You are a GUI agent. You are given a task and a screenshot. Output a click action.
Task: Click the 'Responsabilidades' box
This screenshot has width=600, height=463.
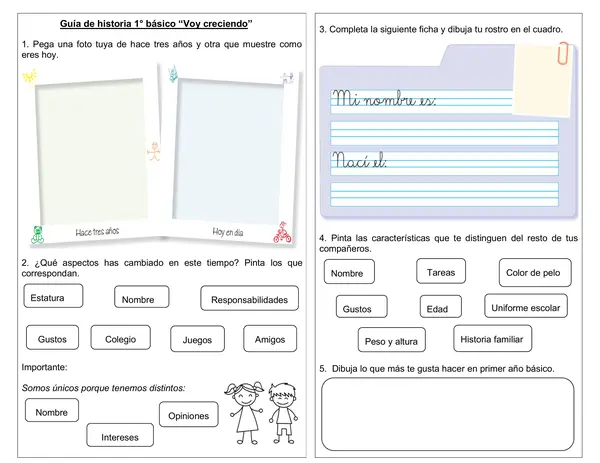click(249, 298)
